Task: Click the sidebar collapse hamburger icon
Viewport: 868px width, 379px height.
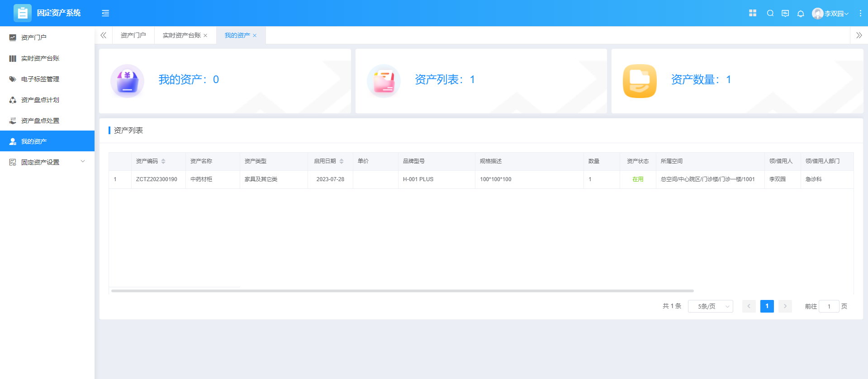Action: coord(105,13)
